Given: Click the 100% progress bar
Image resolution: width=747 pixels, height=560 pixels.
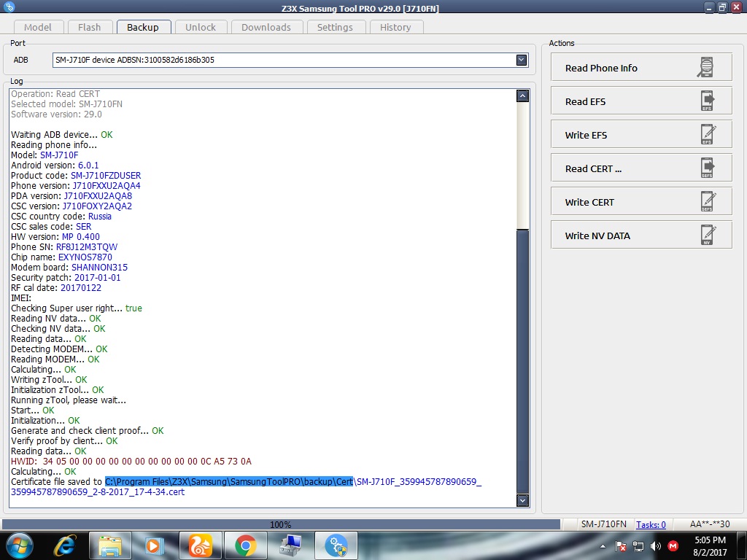Looking at the screenshot, I should coord(281,524).
